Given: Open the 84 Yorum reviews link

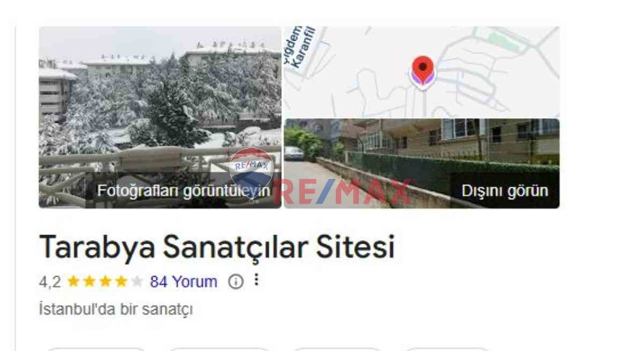Looking at the screenshot, I should click(x=184, y=282).
